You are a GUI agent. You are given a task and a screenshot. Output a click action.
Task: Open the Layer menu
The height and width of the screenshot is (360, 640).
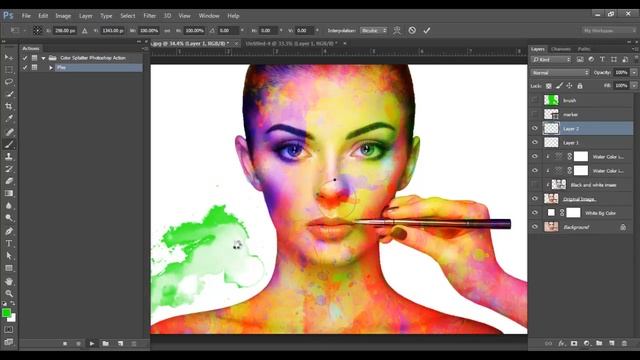[85, 16]
